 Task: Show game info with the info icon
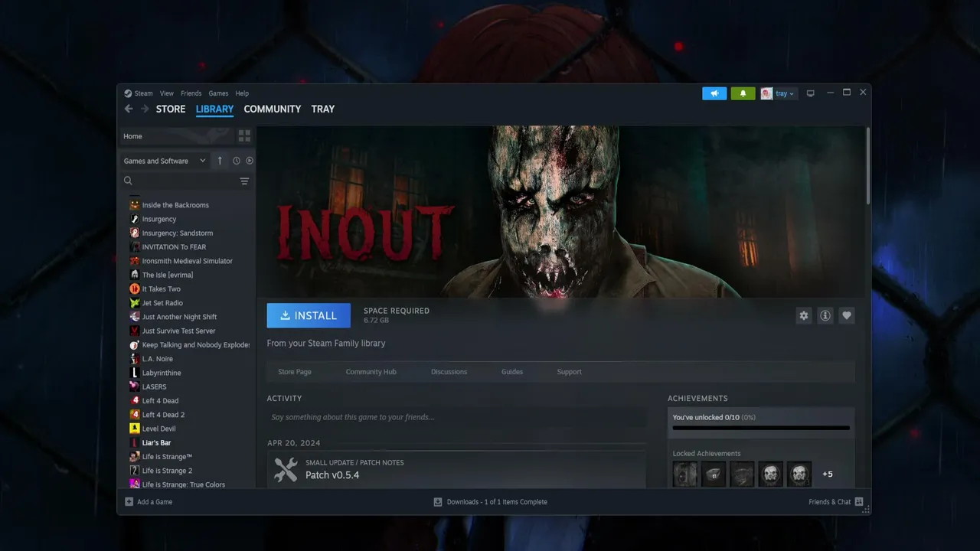[x=825, y=315]
